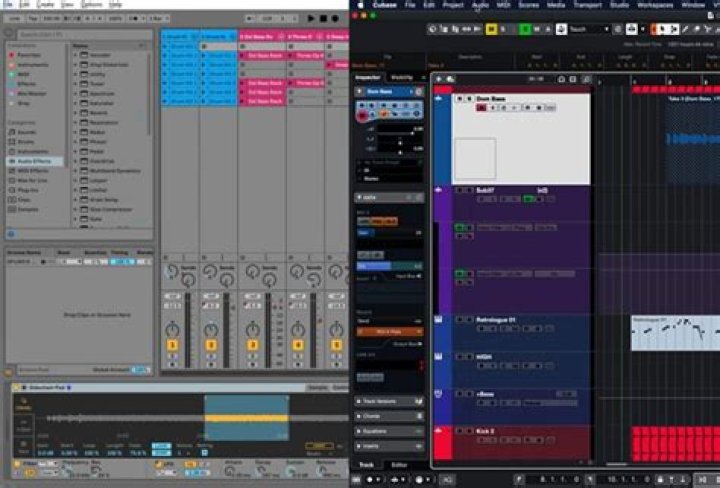Arm the Ableton Live record button
Screen dimensions: 720x488
335,18
